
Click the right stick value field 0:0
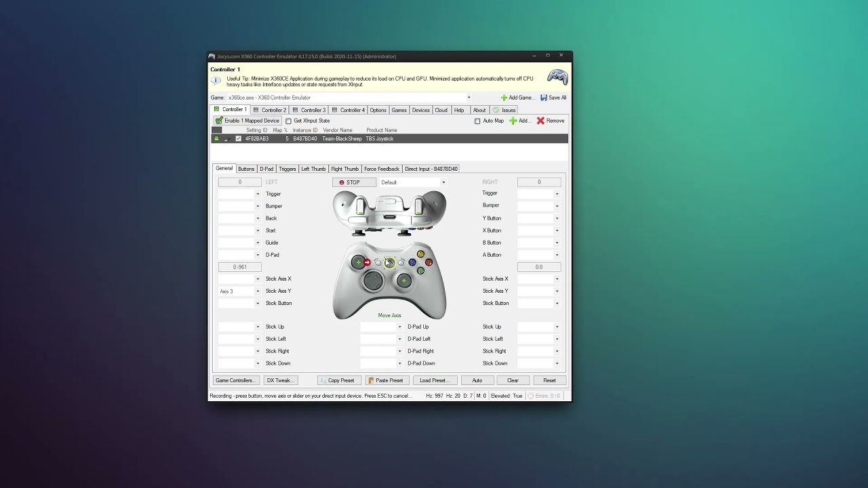click(539, 267)
